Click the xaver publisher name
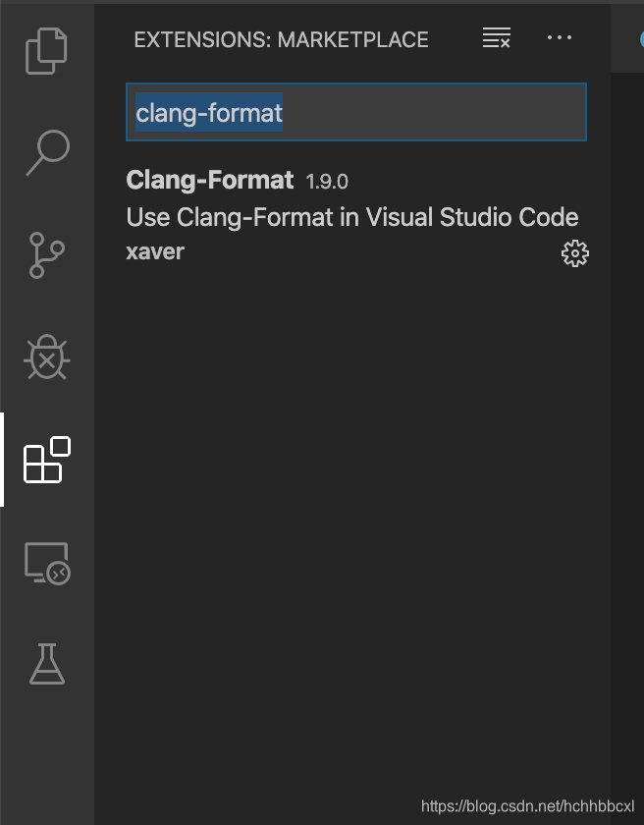The width and height of the screenshot is (644, 825). [155, 251]
